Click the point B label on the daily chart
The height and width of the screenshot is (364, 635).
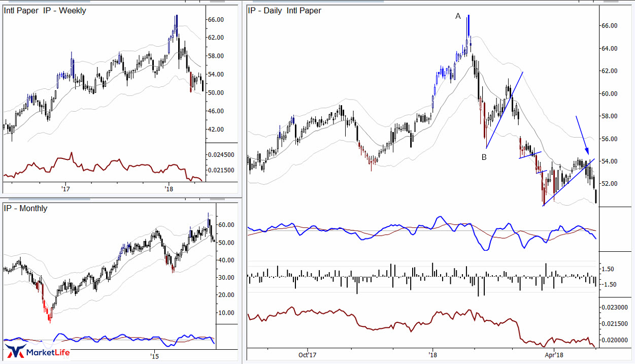(x=484, y=157)
